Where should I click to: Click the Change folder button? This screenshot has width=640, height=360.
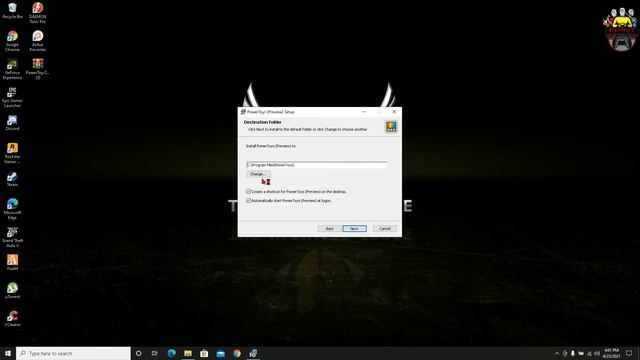[258, 174]
